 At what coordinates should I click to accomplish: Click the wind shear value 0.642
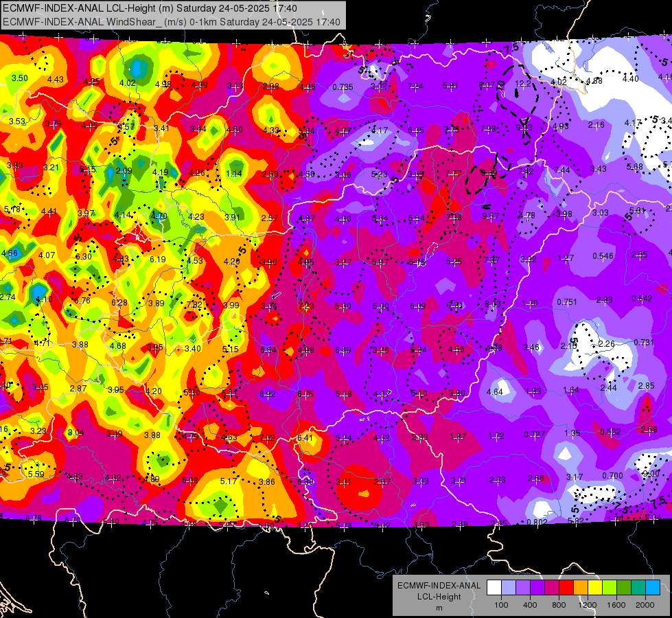pyautogui.click(x=642, y=299)
